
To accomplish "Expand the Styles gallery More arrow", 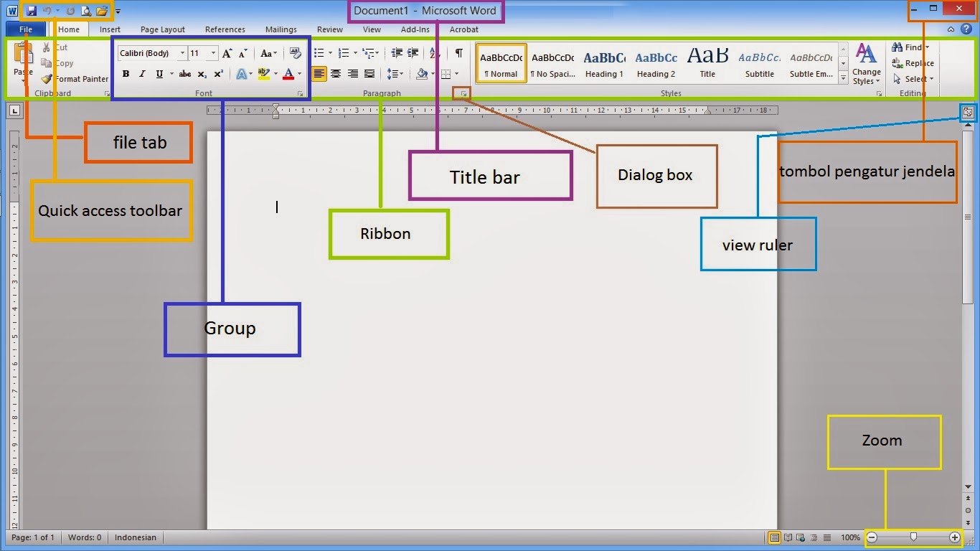I will (843, 78).
